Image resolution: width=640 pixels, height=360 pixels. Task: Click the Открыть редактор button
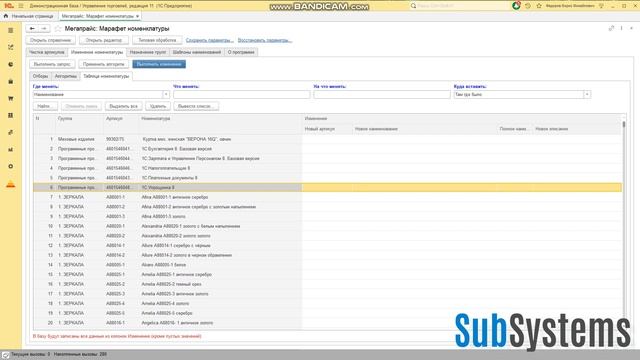coord(104,40)
